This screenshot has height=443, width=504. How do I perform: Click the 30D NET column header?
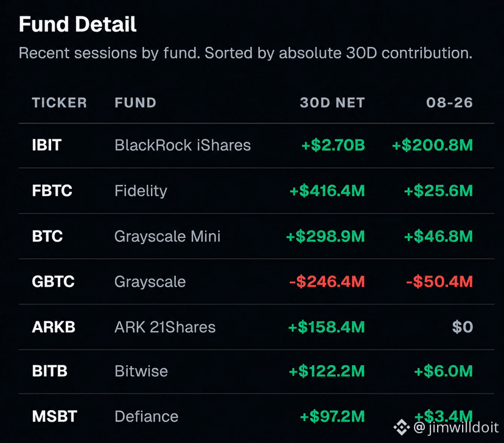pyautogui.click(x=332, y=103)
